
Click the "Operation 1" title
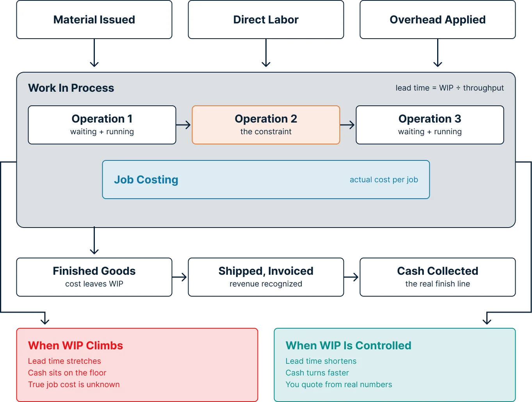click(x=102, y=119)
